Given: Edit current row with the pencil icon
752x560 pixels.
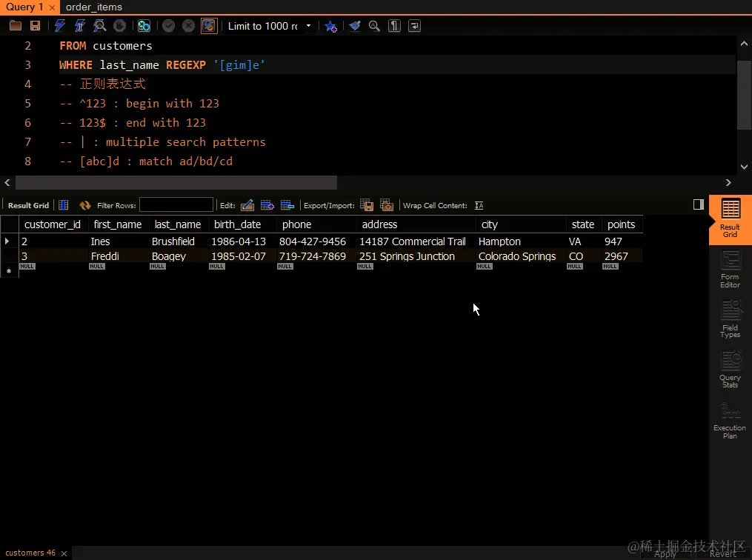Looking at the screenshot, I should [247, 205].
